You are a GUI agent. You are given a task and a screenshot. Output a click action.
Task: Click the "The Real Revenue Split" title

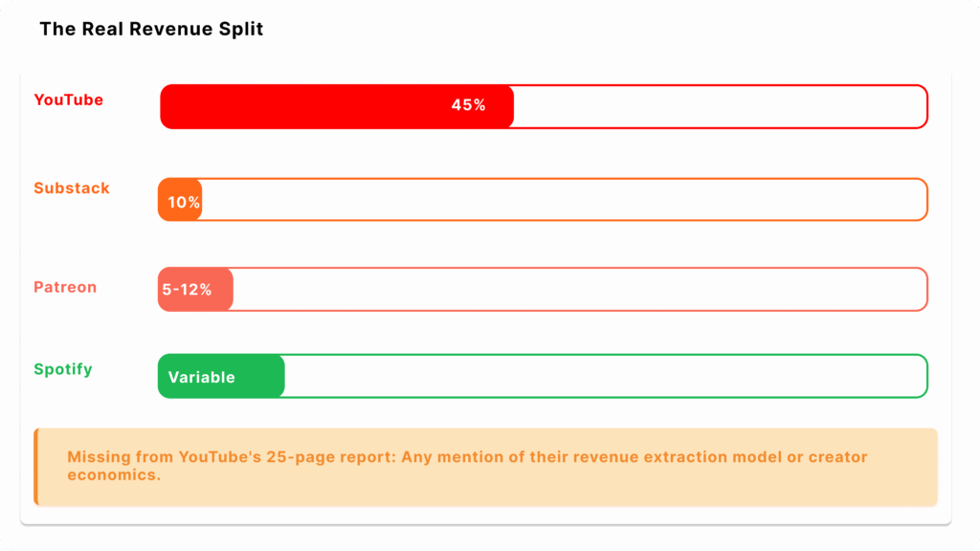tap(151, 30)
